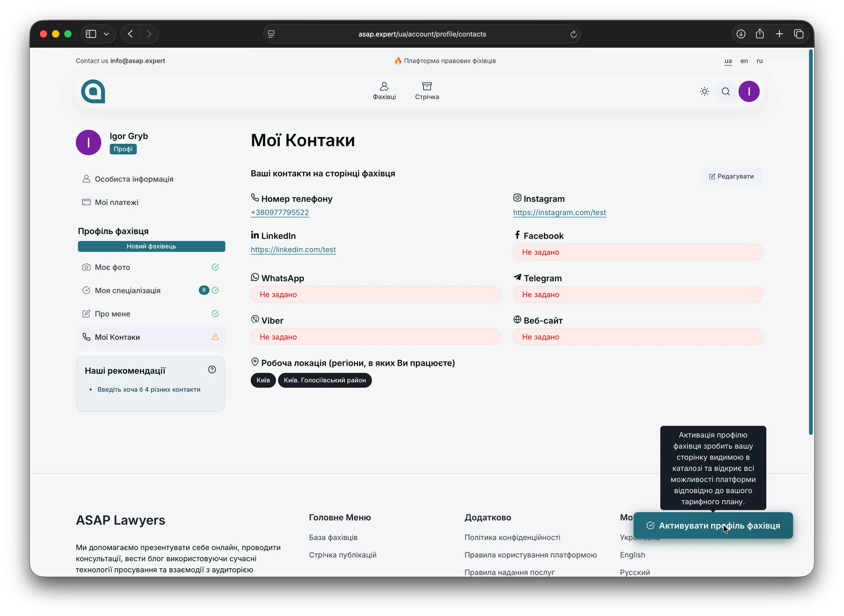Click the ASAP logo in the header
This screenshot has width=844, height=616.
(93, 91)
